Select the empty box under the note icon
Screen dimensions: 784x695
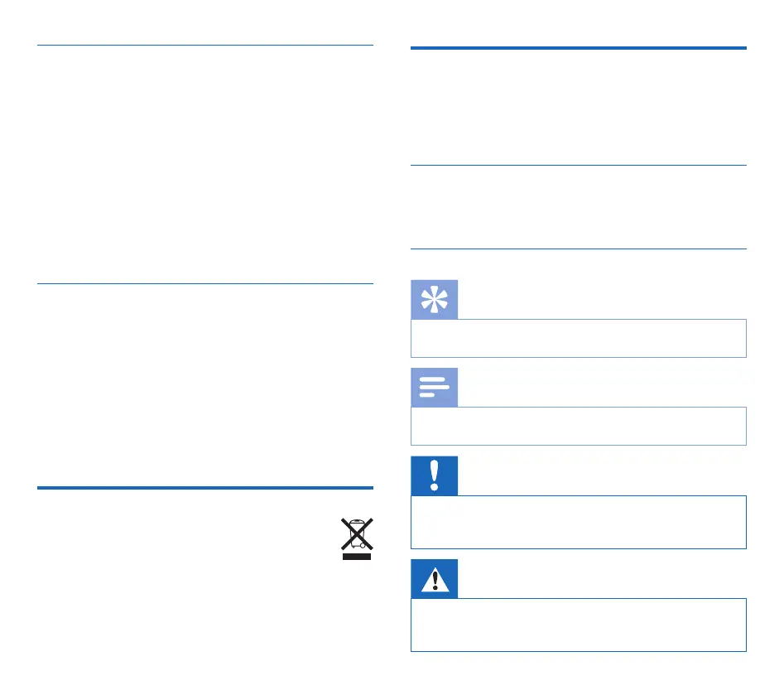coord(578,426)
